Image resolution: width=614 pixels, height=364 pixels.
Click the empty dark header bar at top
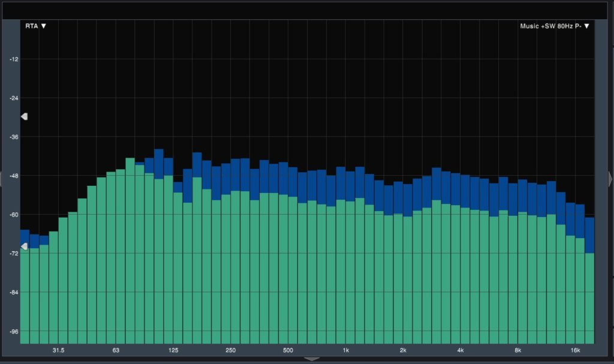point(307,10)
